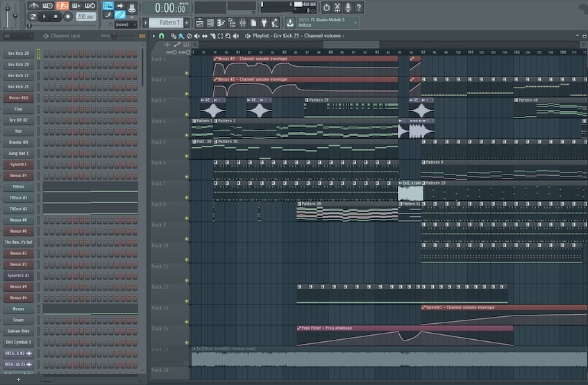Adjust the Swing slider in Channel rack
Screen dimensions: 588x385
coord(115,36)
